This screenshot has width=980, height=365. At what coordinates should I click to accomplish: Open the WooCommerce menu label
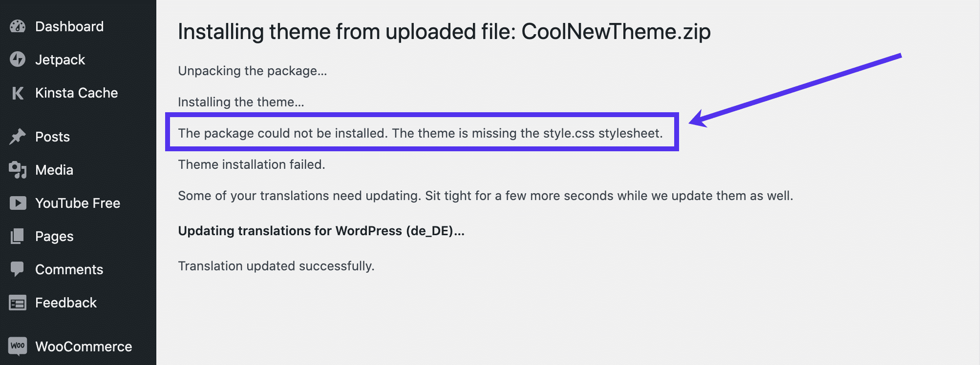(84, 346)
